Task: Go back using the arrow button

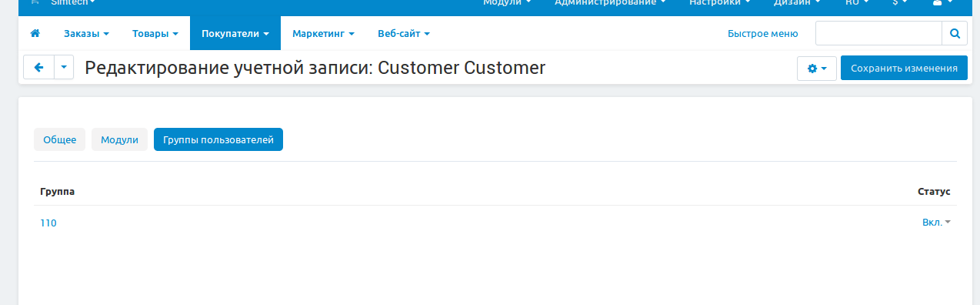Action: click(x=38, y=68)
